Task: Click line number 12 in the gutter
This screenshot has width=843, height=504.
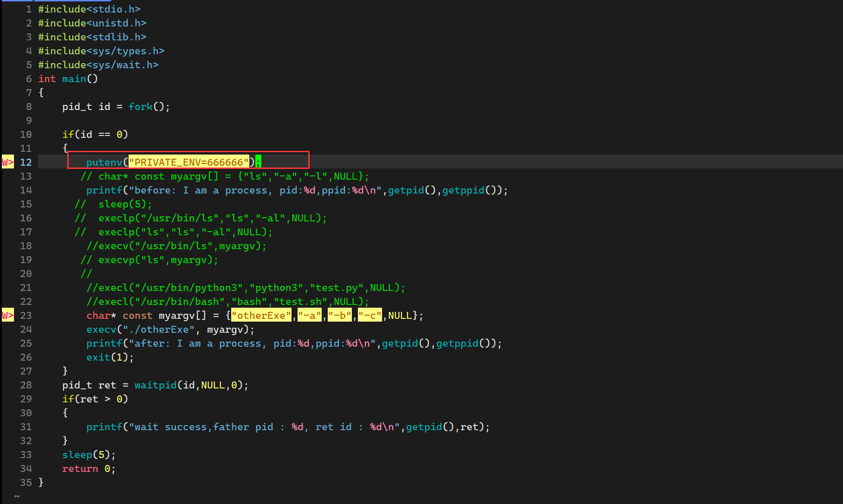Action: point(26,162)
